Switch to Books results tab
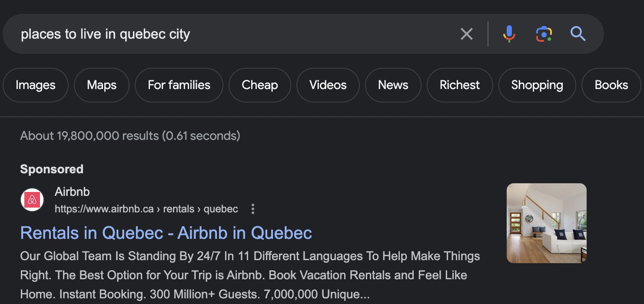Viewport: 644px width, 304px height. click(611, 85)
